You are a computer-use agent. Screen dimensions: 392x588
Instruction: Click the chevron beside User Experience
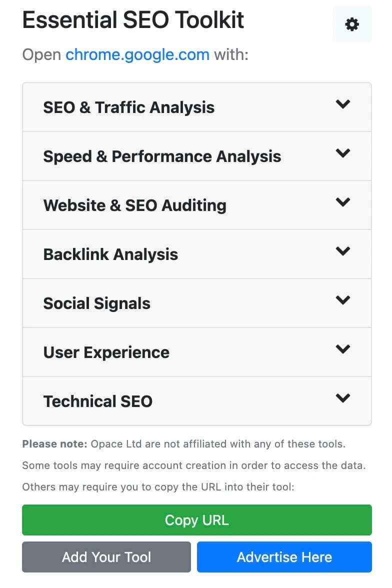click(x=343, y=349)
